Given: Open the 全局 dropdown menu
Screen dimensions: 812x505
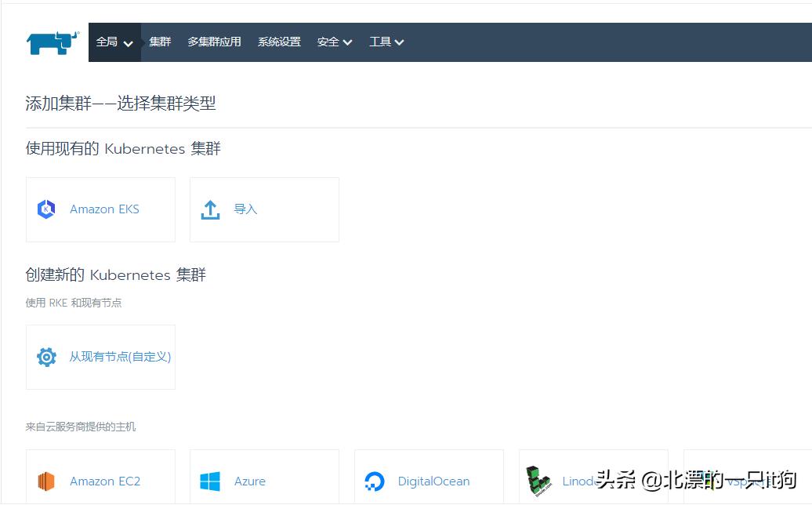Looking at the screenshot, I should [x=114, y=42].
